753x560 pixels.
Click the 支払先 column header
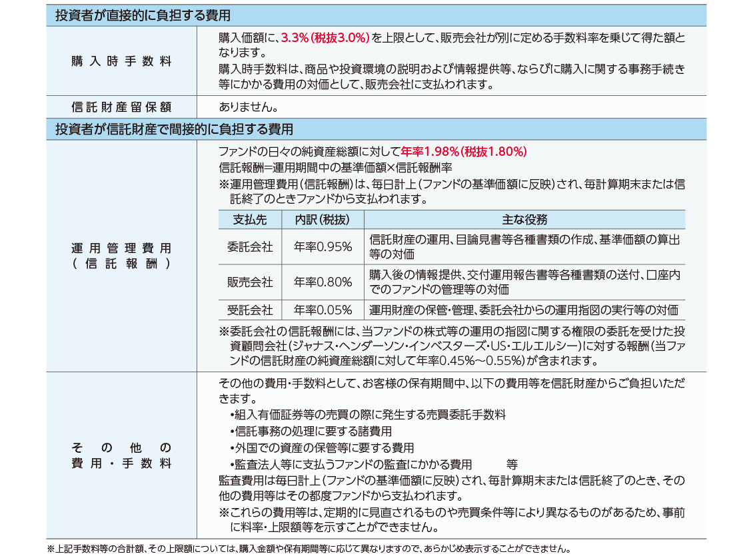250,220
